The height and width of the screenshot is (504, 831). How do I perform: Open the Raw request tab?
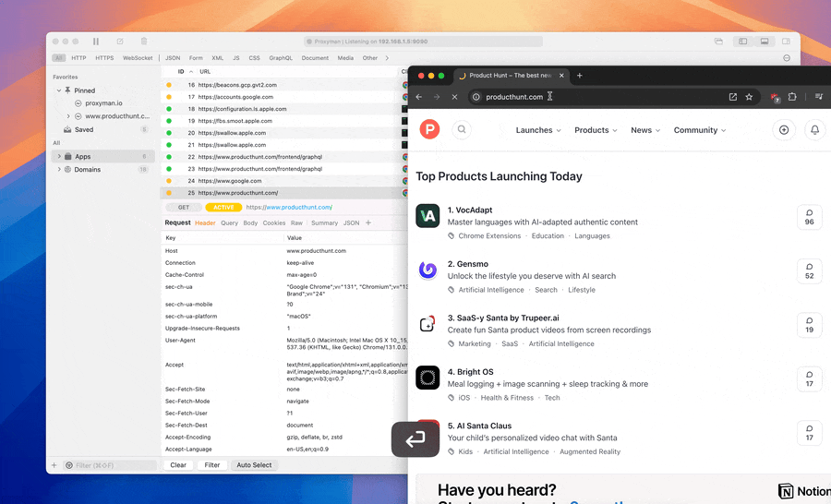[x=296, y=223]
